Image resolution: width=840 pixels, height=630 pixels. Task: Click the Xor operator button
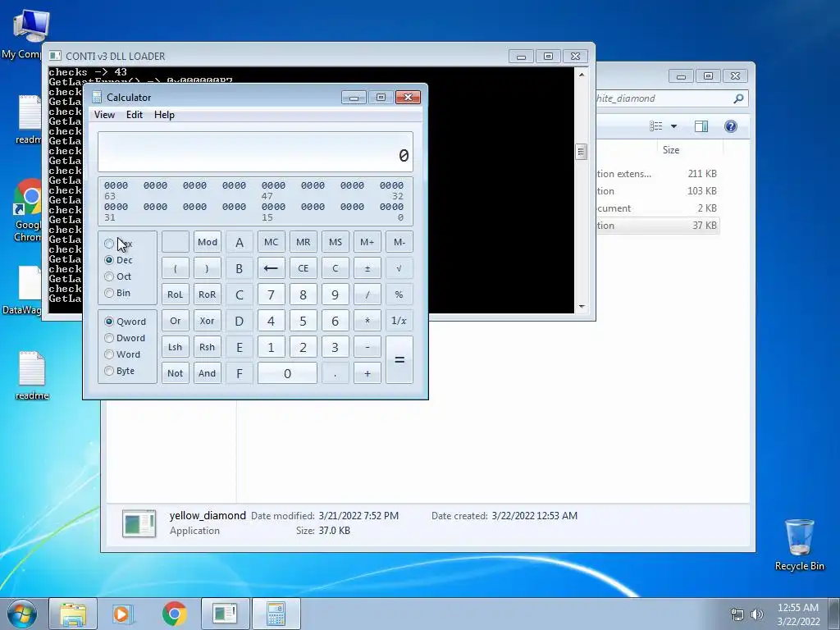point(208,321)
